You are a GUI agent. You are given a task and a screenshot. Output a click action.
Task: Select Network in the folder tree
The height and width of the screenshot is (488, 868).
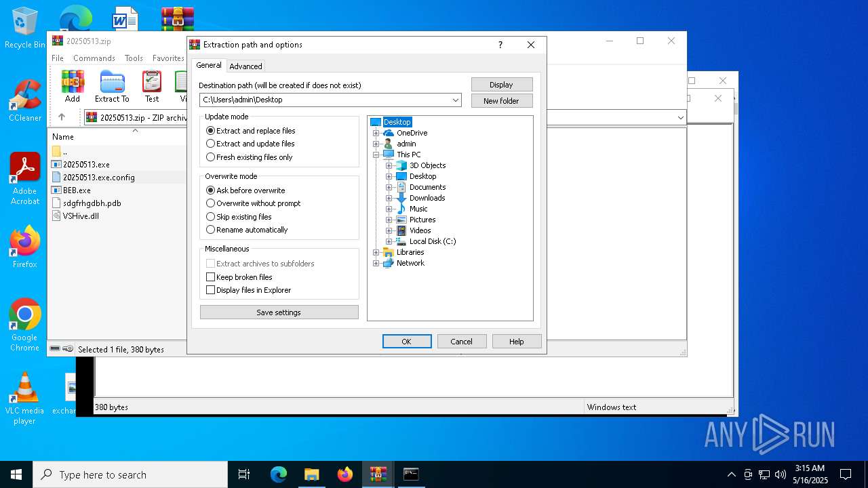click(410, 263)
